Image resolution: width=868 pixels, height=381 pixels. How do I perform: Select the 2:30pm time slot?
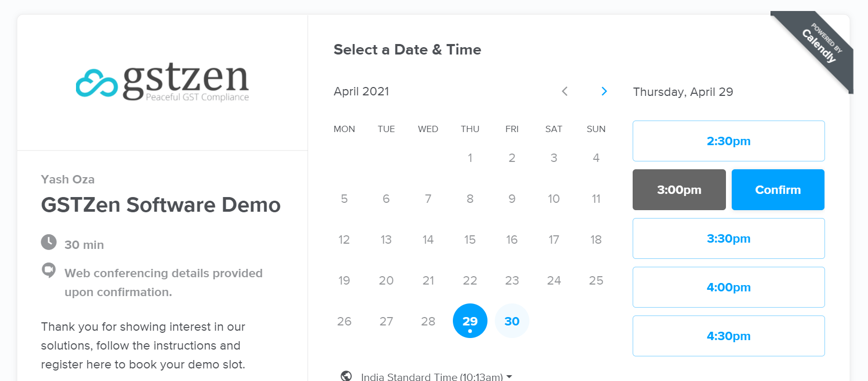pyautogui.click(x=728, y=140)
